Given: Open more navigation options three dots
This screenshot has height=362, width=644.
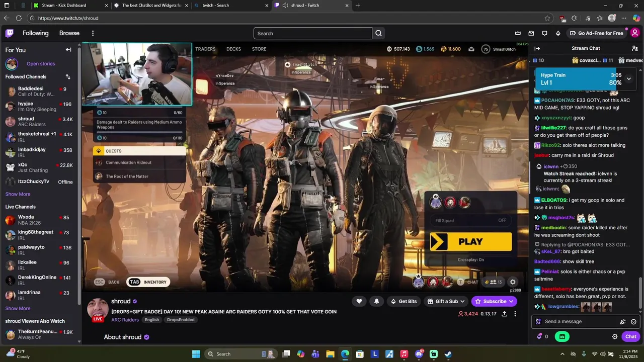Looking at the screenshot, I should point(93,33).
